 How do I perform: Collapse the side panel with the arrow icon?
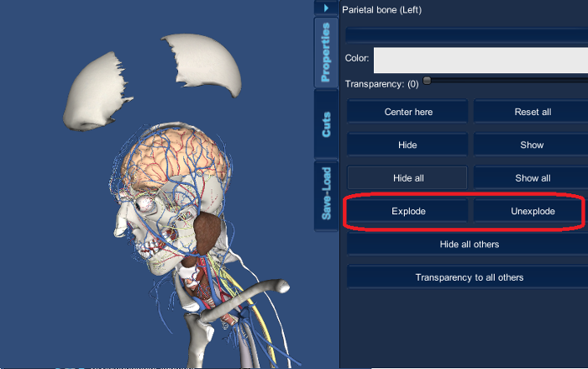326,8
